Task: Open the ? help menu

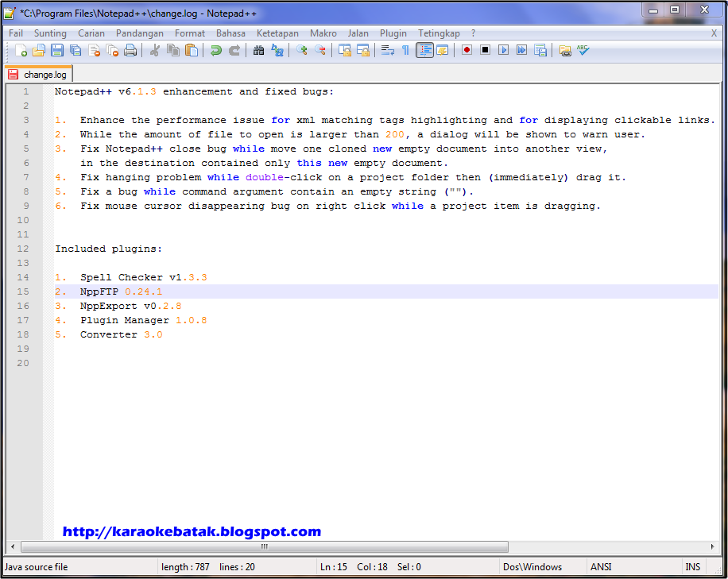Action: tap(473, 33)
